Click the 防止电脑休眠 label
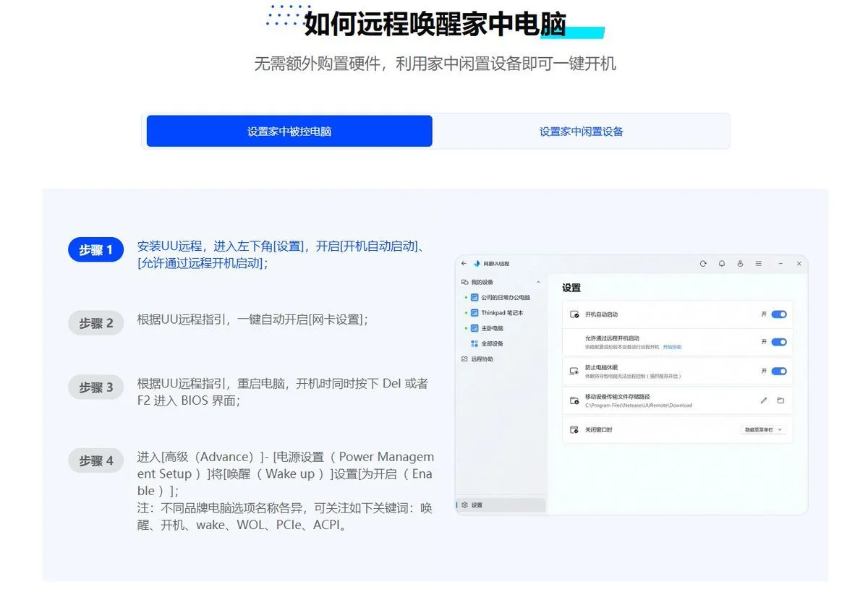This screenshot has width=868, height=592. tap(602, 368)
